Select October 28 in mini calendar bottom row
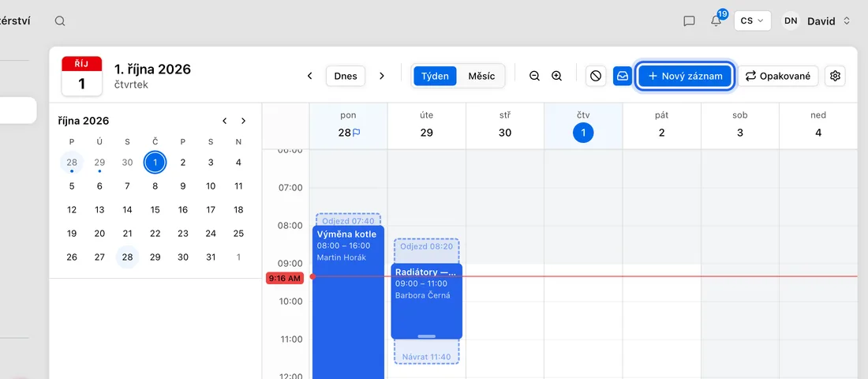This screenshot has width=868, height=379. pyautogui.click(x=127, y=257)
